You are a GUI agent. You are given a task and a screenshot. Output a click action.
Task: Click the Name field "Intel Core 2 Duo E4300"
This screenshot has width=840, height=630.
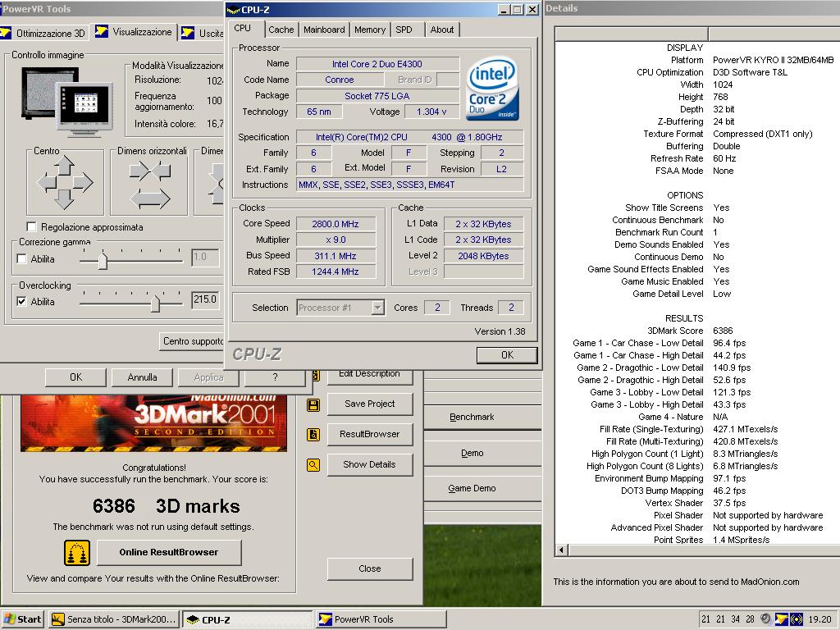tap(377, 64)
